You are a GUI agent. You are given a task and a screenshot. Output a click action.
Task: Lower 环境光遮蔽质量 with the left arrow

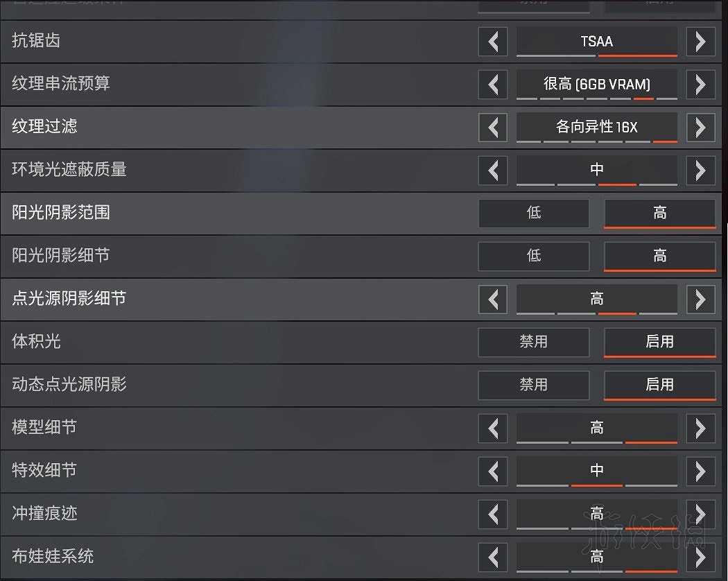(x=493, y=171)
